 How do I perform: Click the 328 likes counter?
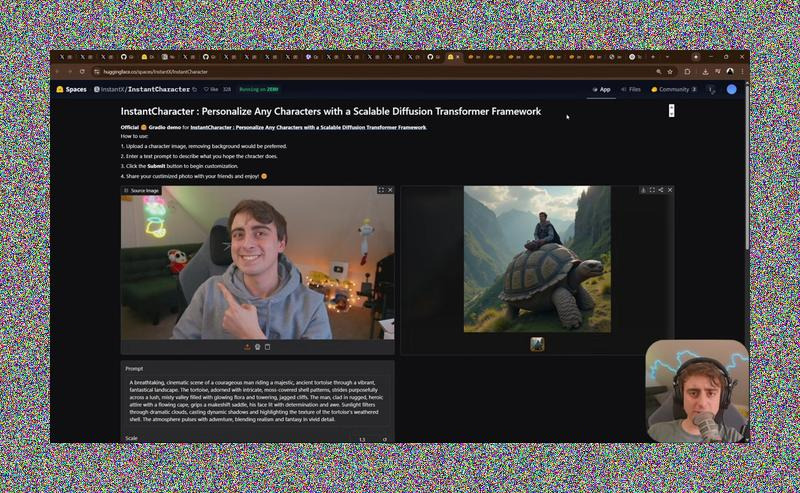(227, 89)
